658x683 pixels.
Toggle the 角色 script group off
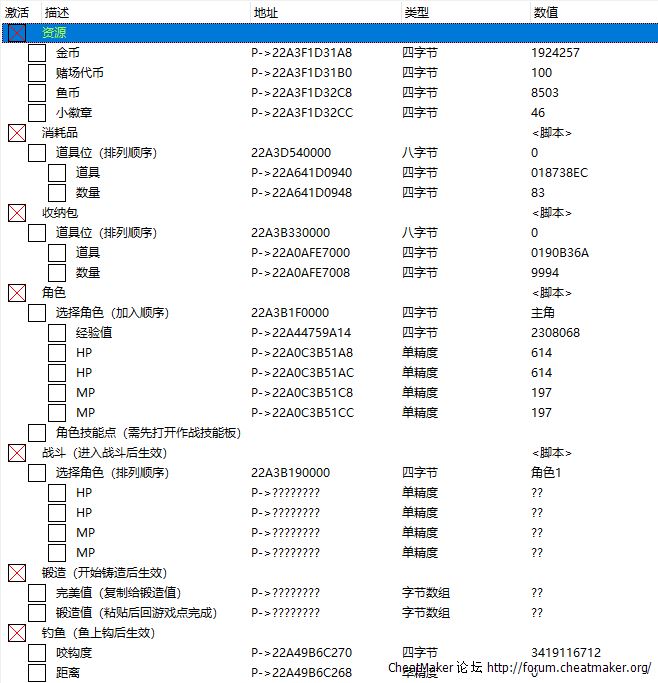coord(16,293)
